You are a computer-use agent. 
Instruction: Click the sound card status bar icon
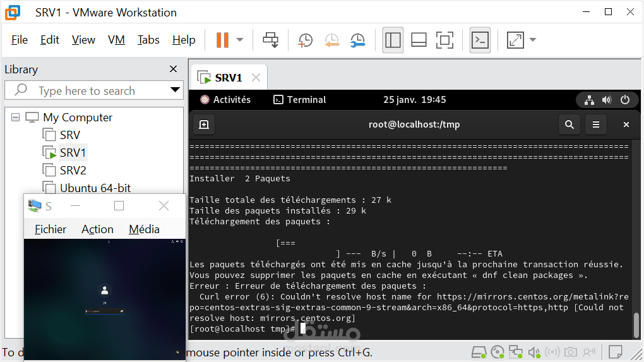(x=534, y=352)
